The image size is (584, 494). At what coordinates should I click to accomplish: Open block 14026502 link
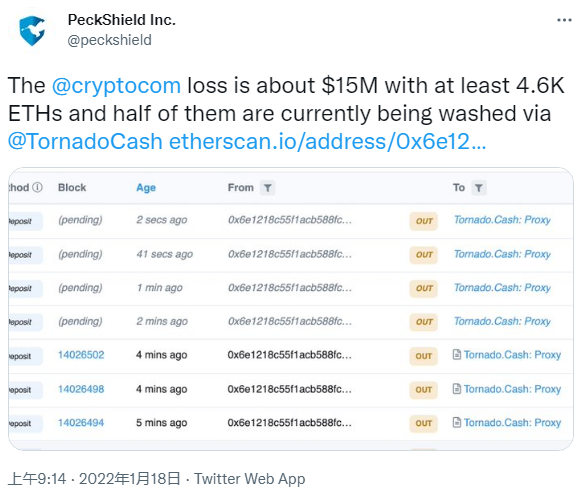81,355
